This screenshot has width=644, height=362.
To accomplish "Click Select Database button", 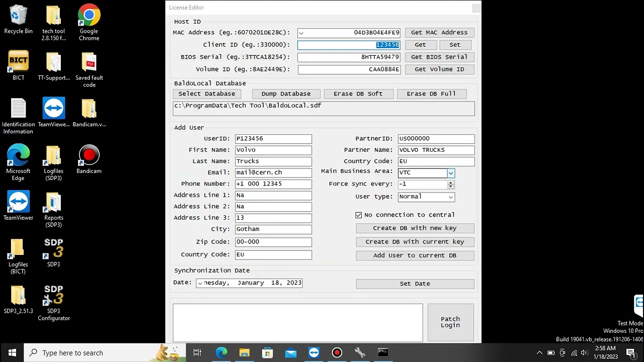I will pyautogui.click(x=207, y=94).
